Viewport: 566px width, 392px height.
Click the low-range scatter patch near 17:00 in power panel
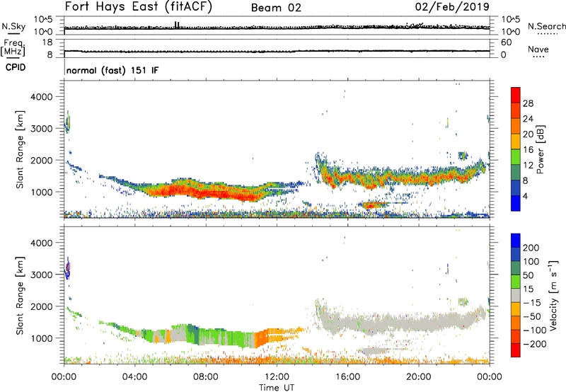[x=374, y=205]
